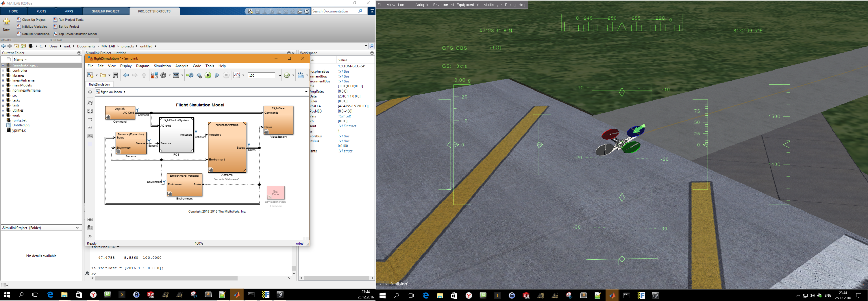Click the Area box icon in Simulink palette
This screenshot has height=301, width=868.
click(90, 144)
